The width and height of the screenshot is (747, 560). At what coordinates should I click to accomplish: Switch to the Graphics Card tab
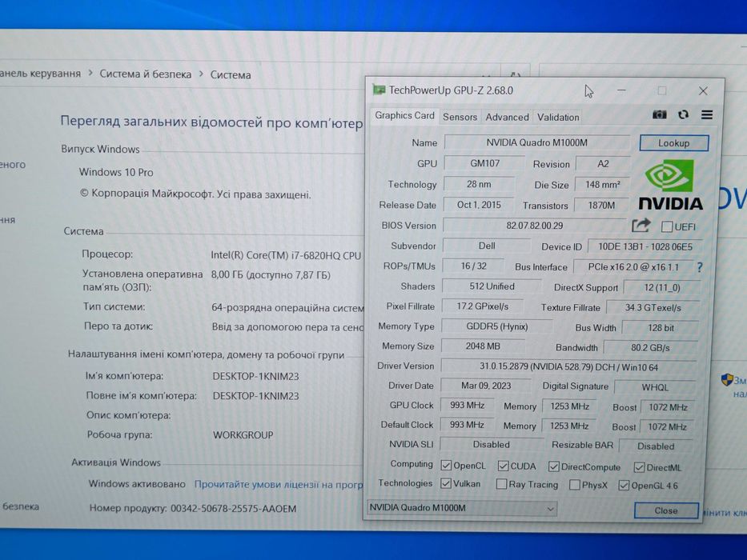coord(404,116)
